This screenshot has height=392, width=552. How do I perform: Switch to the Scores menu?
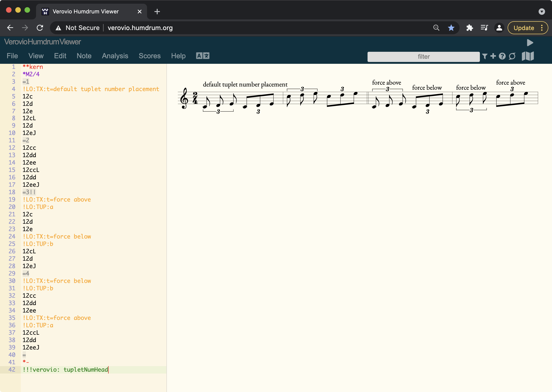pyautogui.click(x=150, y=56)
